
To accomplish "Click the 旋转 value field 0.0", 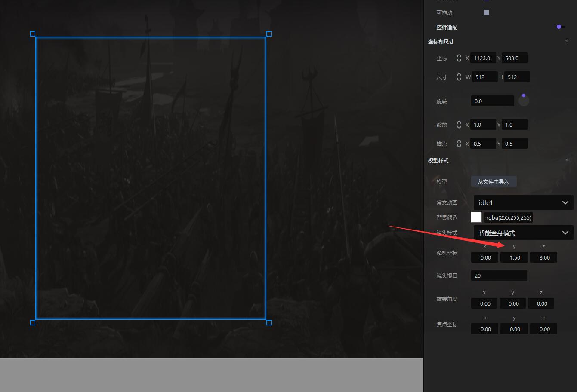I will coord(493,101).
